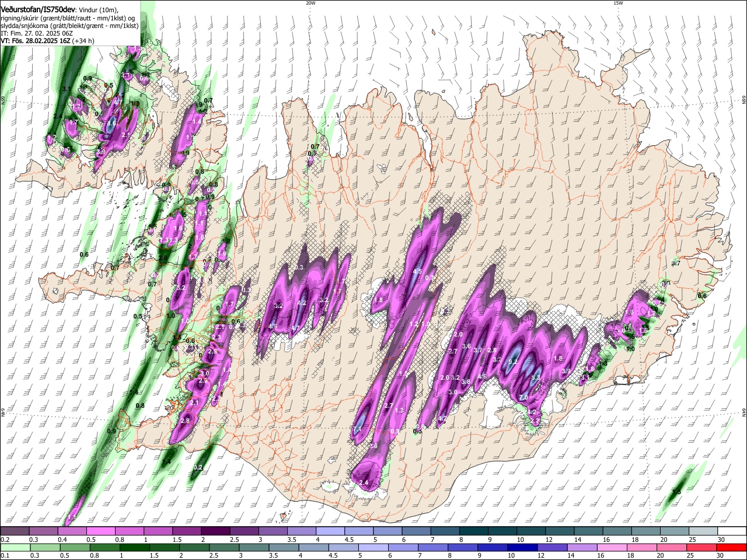Click the rigning/skúrir legend description line
Viewport: 747px width, 560px height.
coord(68,18)
